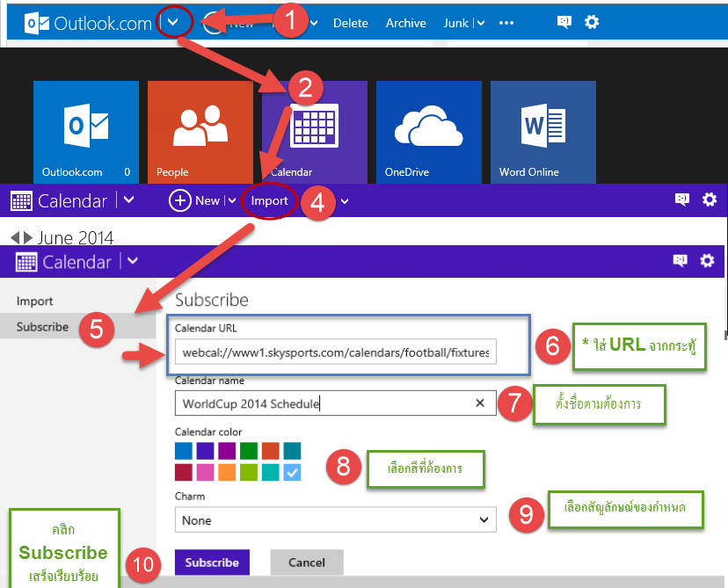Click Delete in the Outlook toolbar
This screenshot has width=728, height=588.
[351, 23]
